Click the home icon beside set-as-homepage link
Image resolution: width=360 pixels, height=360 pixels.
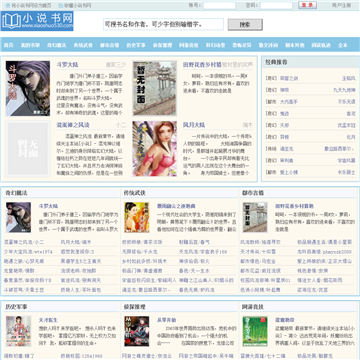[x=8, y=5]
